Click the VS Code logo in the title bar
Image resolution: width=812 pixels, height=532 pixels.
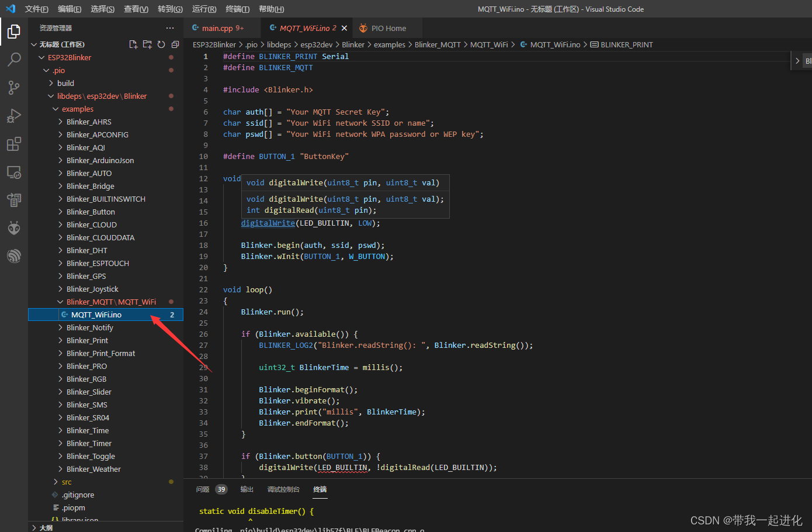pos(11,9)
